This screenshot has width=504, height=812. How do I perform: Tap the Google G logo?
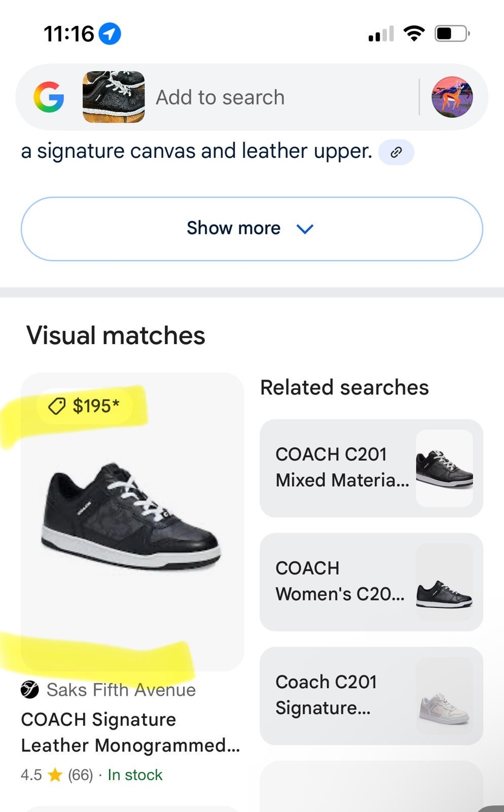click(x=49, y=97)
